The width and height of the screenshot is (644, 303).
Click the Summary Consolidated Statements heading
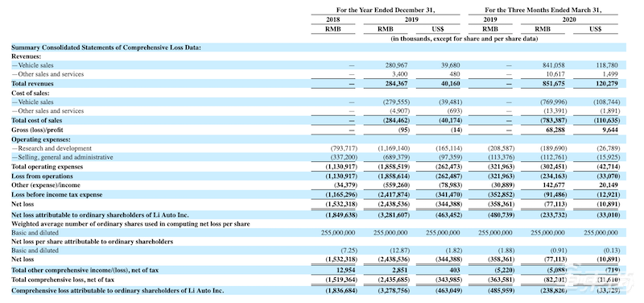[x=106, y=48]
